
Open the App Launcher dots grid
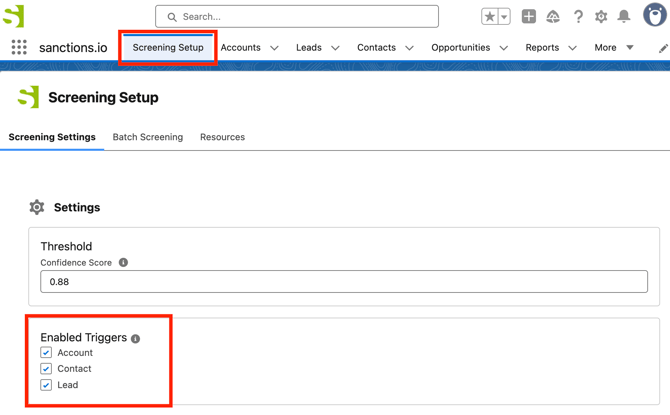coord(19,47)
